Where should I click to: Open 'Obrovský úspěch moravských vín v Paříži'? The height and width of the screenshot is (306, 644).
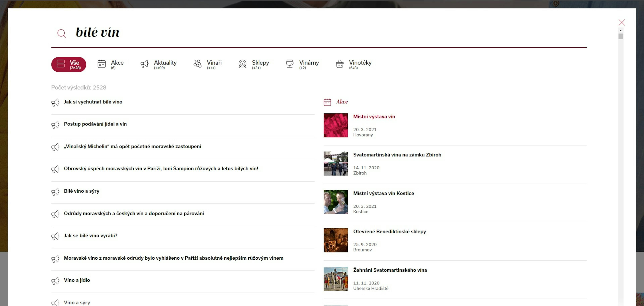(161, 169)
